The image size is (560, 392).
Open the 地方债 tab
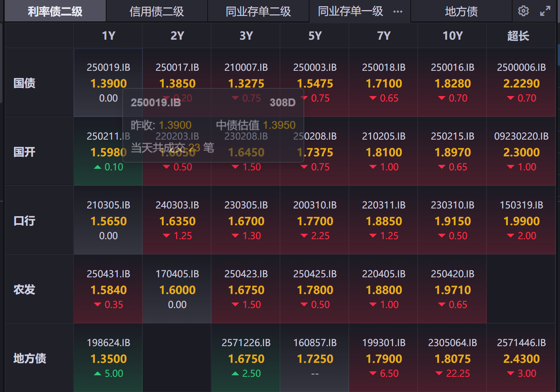point(461,12)
